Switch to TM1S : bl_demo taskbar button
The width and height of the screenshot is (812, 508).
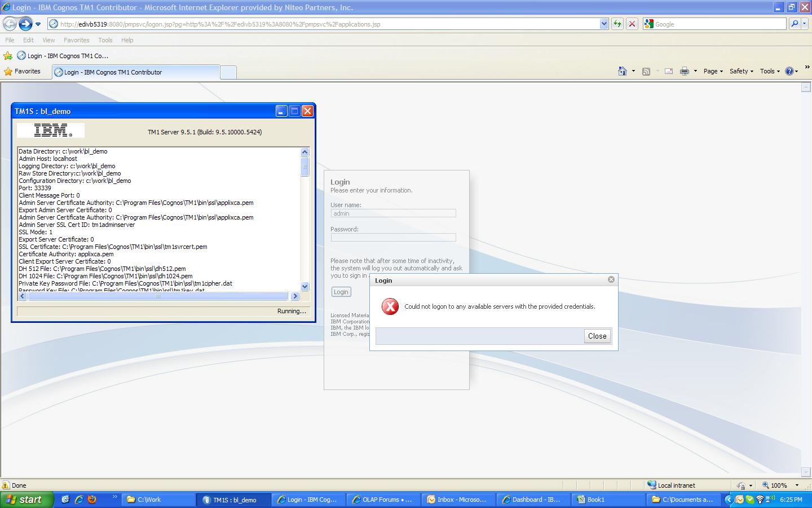234,500
